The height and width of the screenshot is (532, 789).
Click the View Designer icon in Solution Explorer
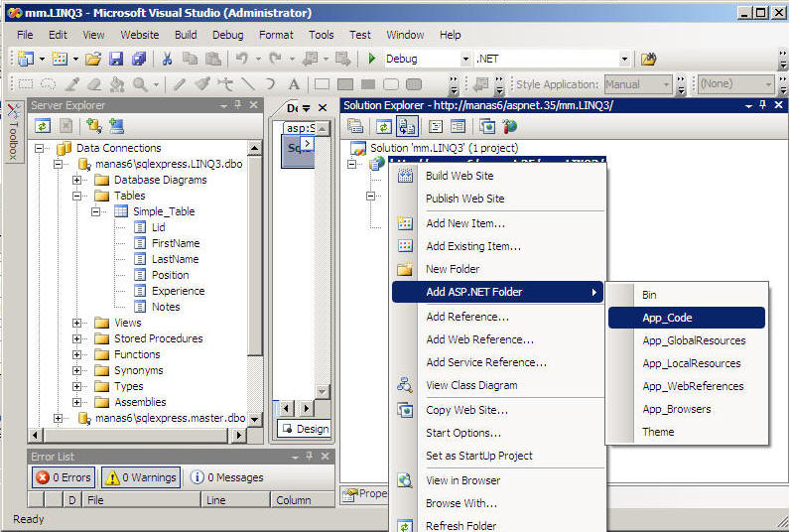tap(458, 126)
